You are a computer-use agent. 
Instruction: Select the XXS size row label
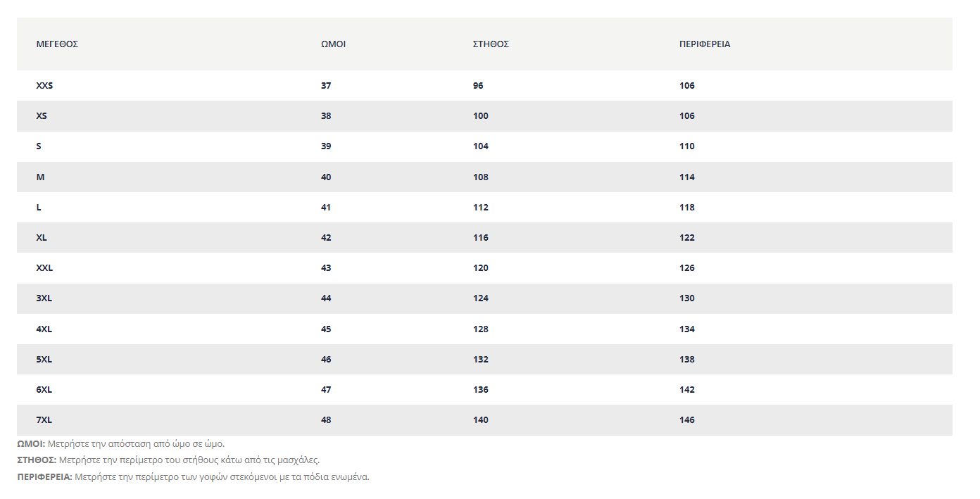(44, 85)
